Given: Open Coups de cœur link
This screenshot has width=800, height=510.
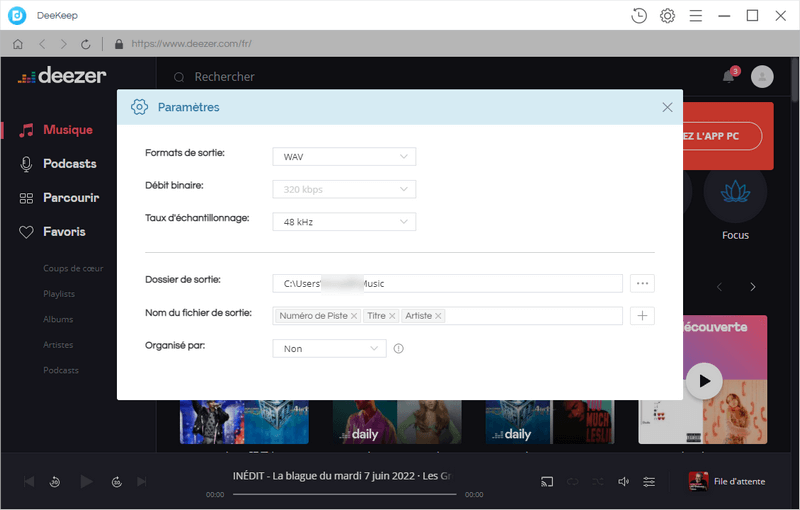Looking at the screenshot, I should click(x=73, y=268).
